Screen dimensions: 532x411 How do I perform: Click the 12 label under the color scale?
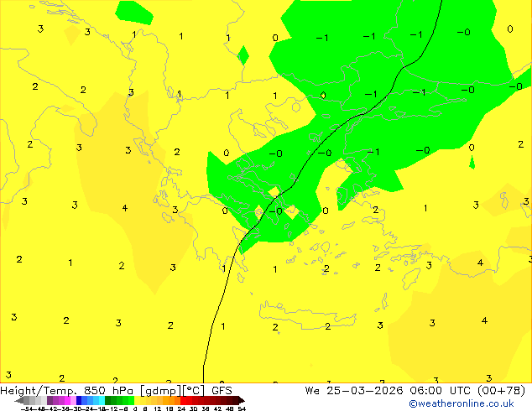coord(158,408)
